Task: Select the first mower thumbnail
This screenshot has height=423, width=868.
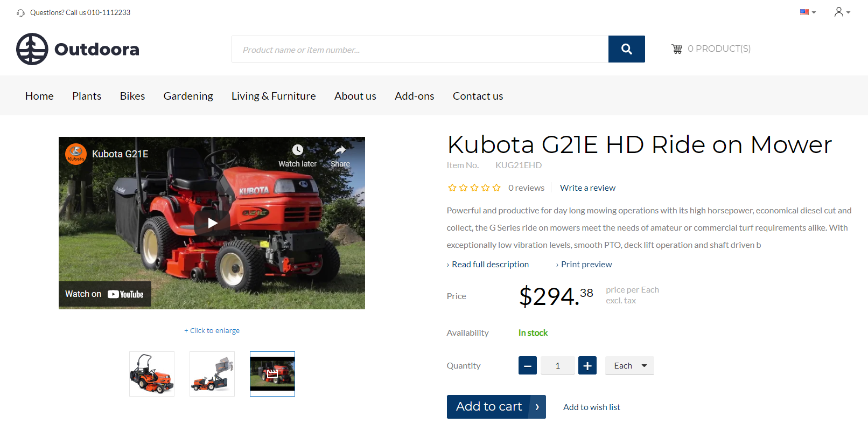Action: [152, 374]
